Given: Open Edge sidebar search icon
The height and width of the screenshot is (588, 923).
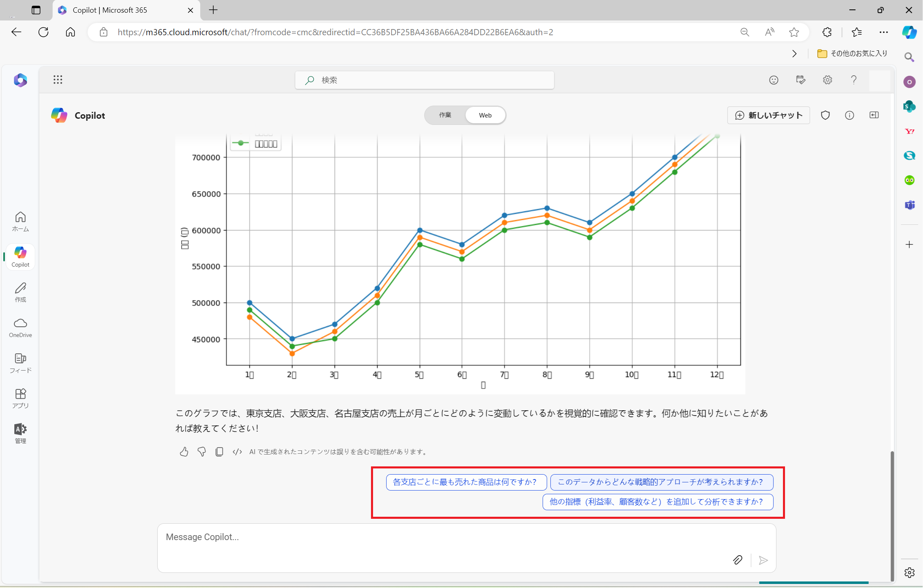Looking at the screenshot, I should pyautogui.click(x=909, y=57).
